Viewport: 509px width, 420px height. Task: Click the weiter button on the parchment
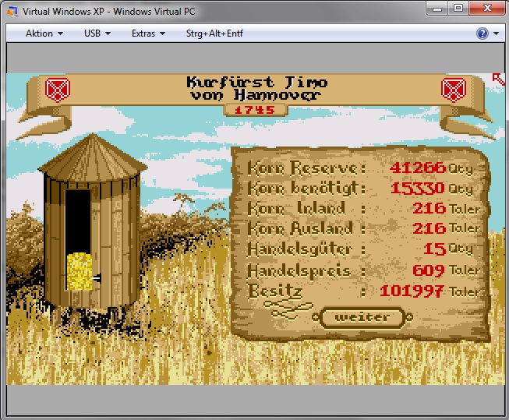click(362, 318)
